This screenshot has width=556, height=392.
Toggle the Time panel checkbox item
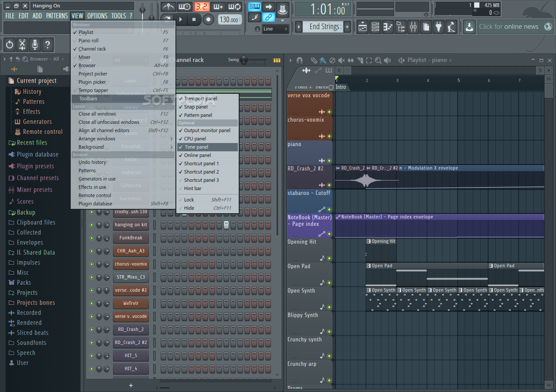pyautogui.click(x=208, y=147)
